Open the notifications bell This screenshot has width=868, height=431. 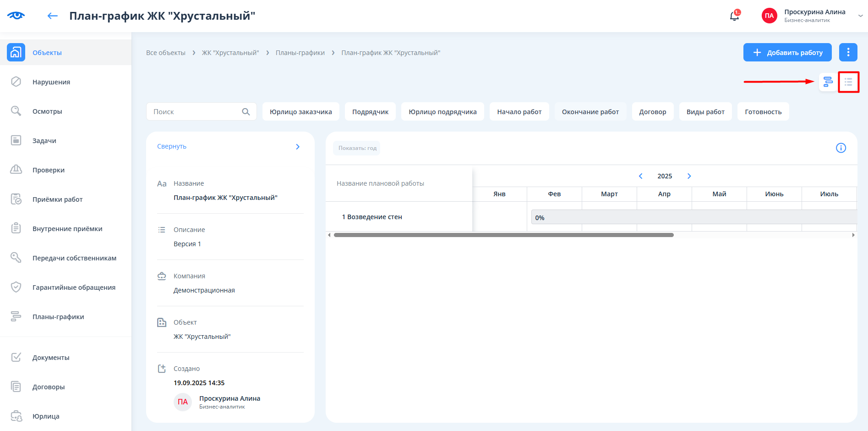click(734, 16)
